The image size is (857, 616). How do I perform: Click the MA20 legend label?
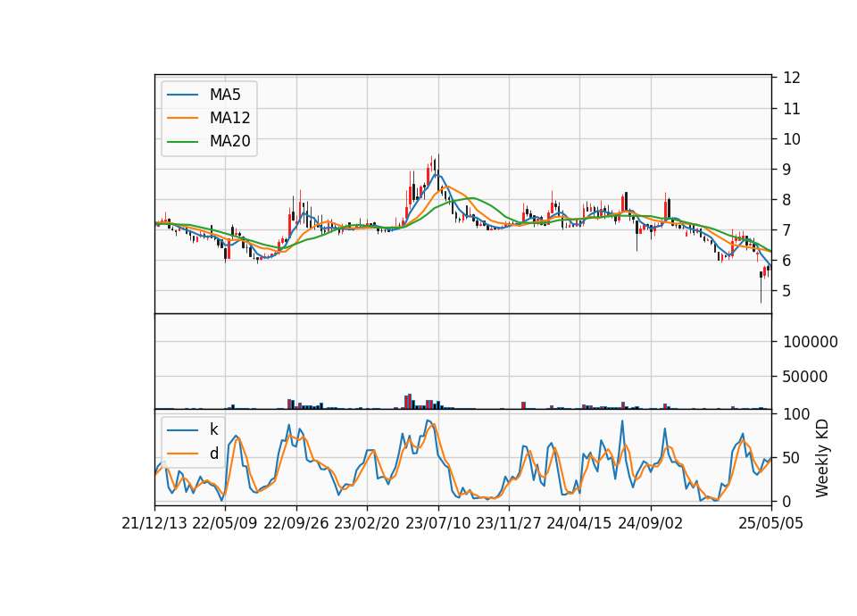coord(229,141)
